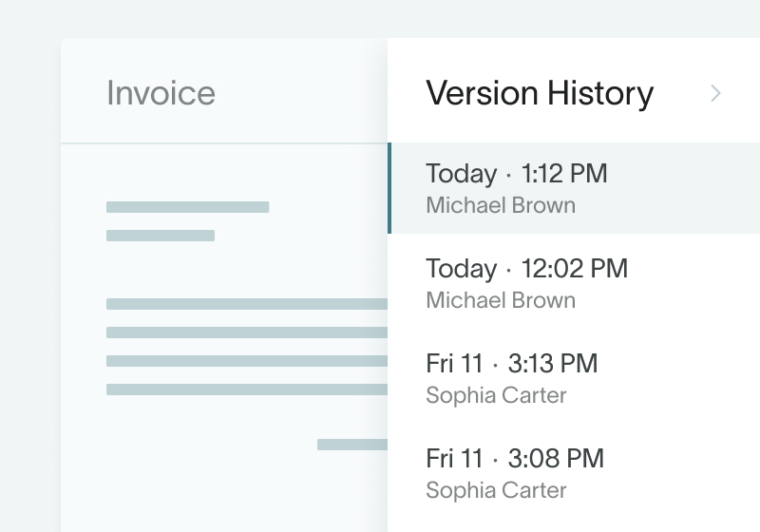The height and width of the screenshot is (532, 760).
Task: Open the Today 12:02 PM version
Action: coord(526,269)
